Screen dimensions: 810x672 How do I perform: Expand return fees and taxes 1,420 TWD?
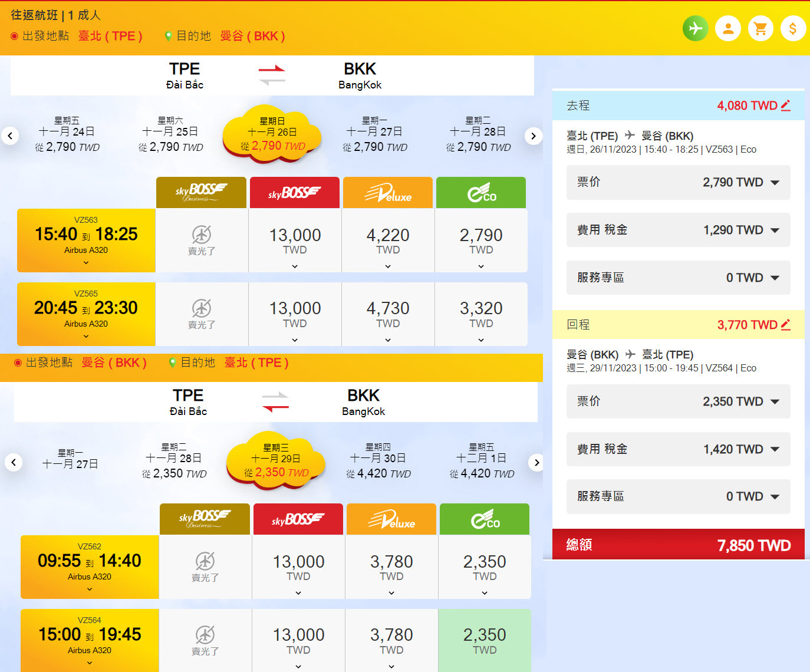678,449
